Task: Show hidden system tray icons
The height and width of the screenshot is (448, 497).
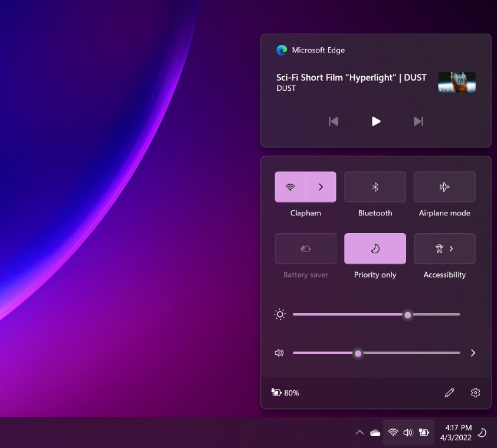Action: pos(359,433)
